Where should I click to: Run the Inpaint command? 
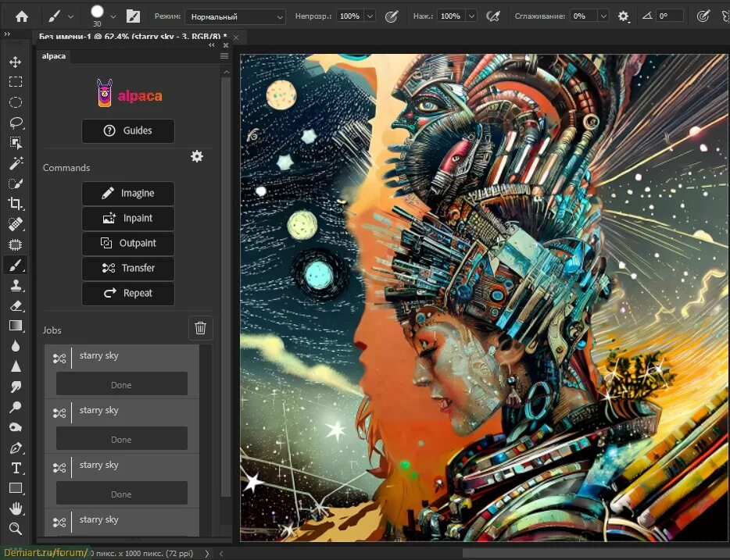(x=128, y=218)
